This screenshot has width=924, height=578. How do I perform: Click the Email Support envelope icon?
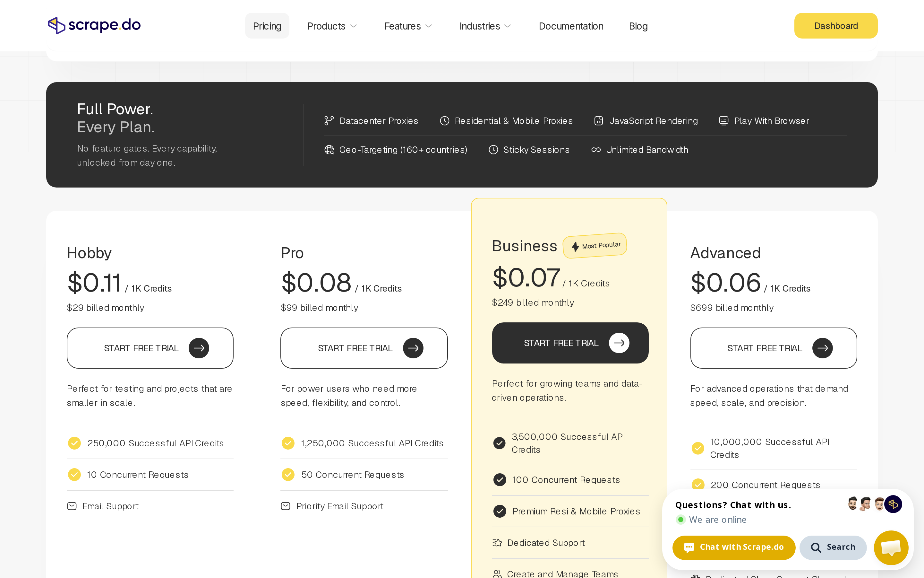[72, 506]
